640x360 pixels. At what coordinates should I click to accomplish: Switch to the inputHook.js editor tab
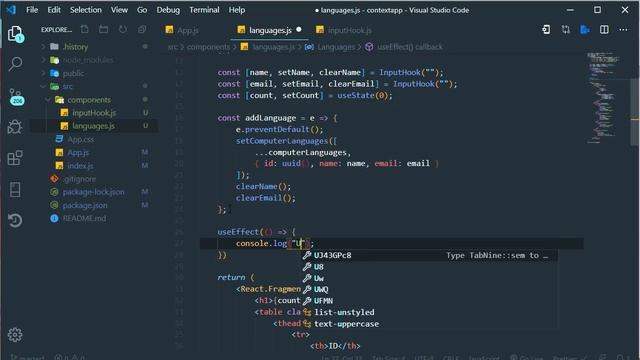pyautogui.click(x=349, y=30)
